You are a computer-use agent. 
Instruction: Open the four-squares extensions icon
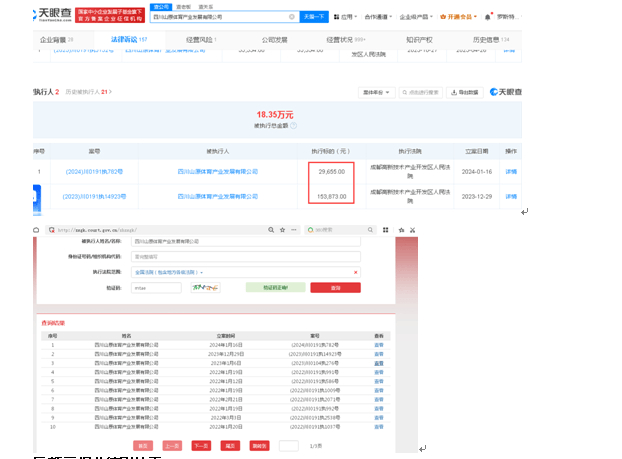[385, 230]
